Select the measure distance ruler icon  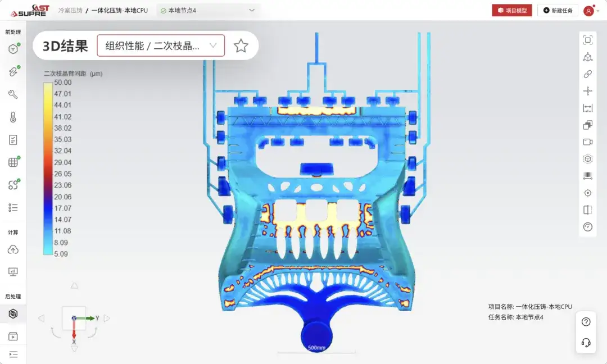tap(588, 108)
